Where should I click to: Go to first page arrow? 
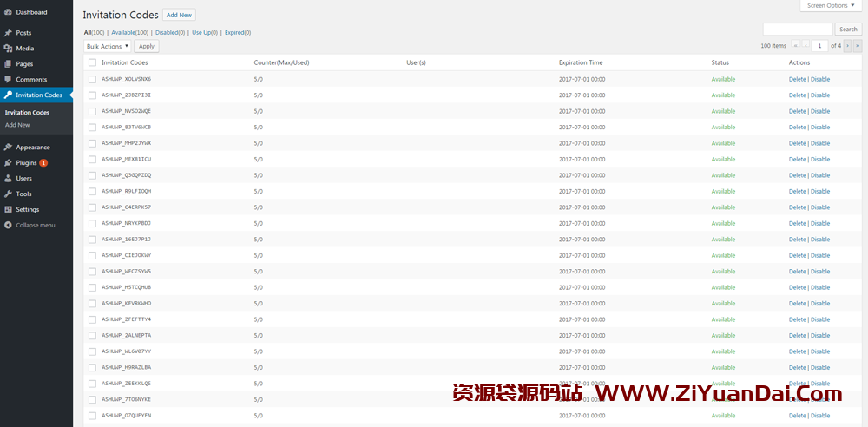click(796, 45)
